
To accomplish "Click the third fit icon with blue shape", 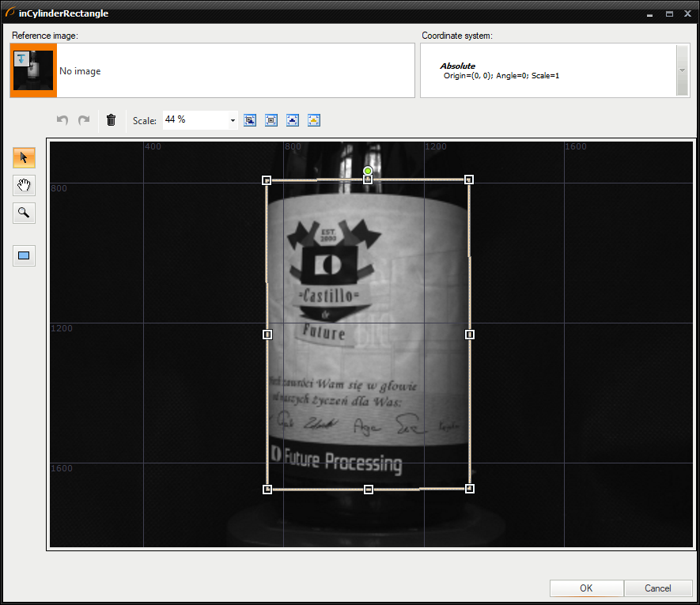I will coord(293,120).
